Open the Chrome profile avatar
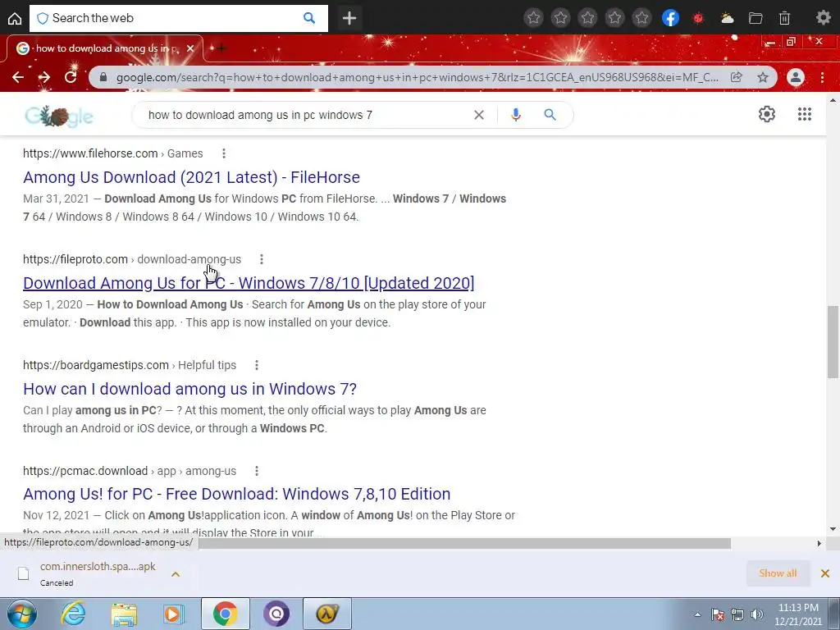 click(796, 77)
